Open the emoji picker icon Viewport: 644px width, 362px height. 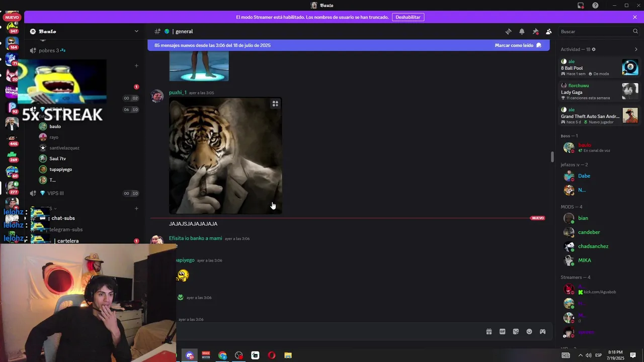click(529, 331)
